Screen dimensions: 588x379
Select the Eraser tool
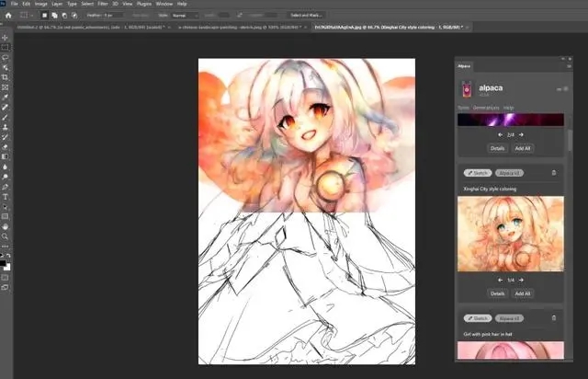click(5, 147)
